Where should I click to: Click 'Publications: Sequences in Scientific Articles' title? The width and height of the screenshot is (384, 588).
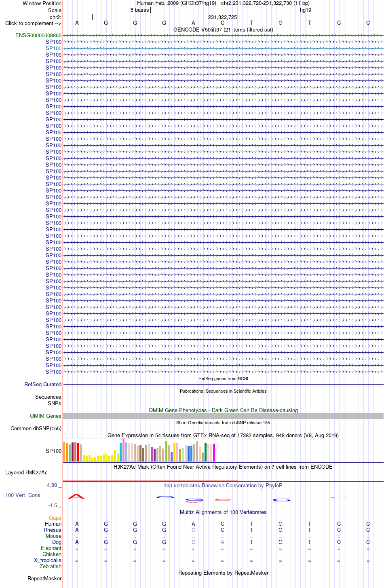tap(223, 391)
